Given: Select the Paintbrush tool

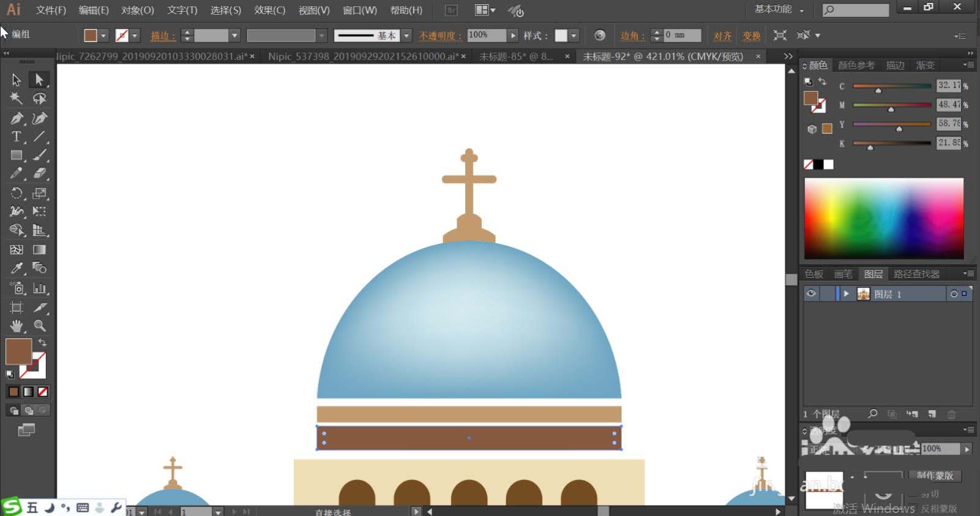Looking at the screenshot, I should pyautogui.click(x=39, y=155).
